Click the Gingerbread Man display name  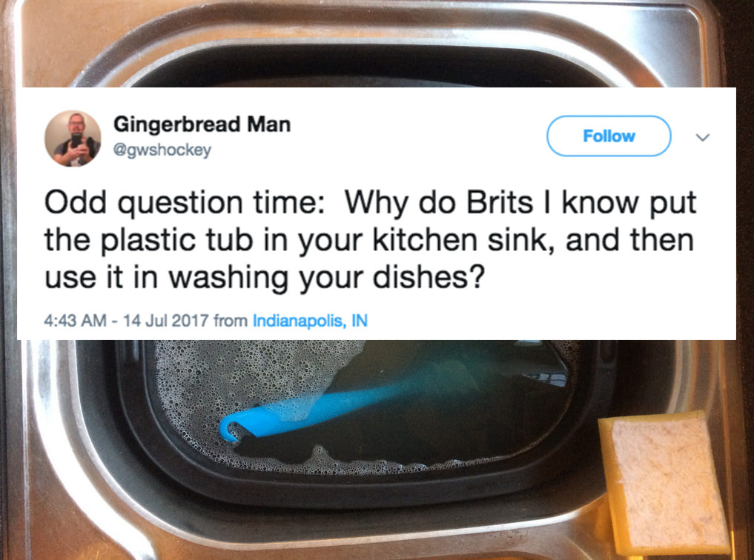[x=202, y=125]
